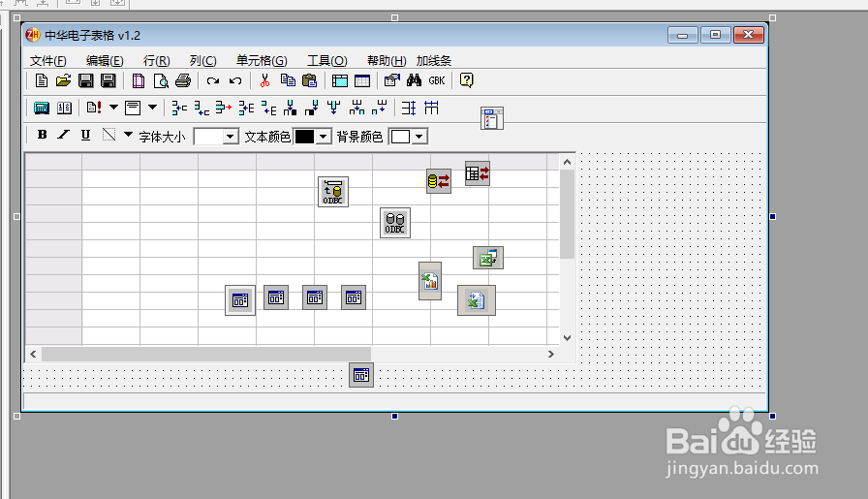Select the ODBC component with two gray cylinders

395,223
